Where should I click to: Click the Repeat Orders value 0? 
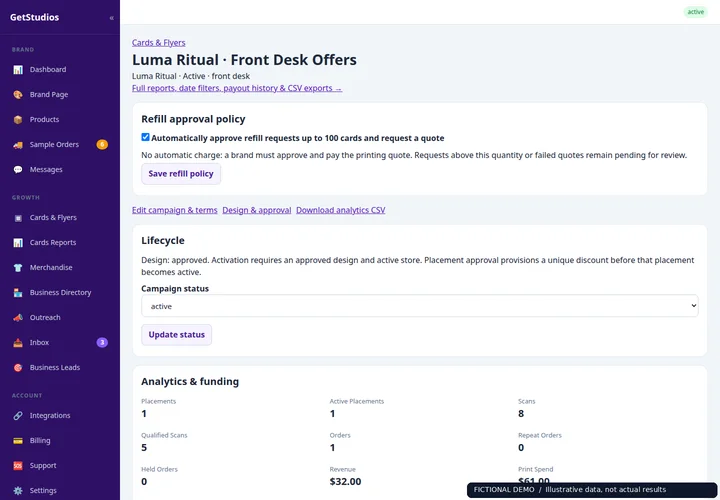coord(521,448)
